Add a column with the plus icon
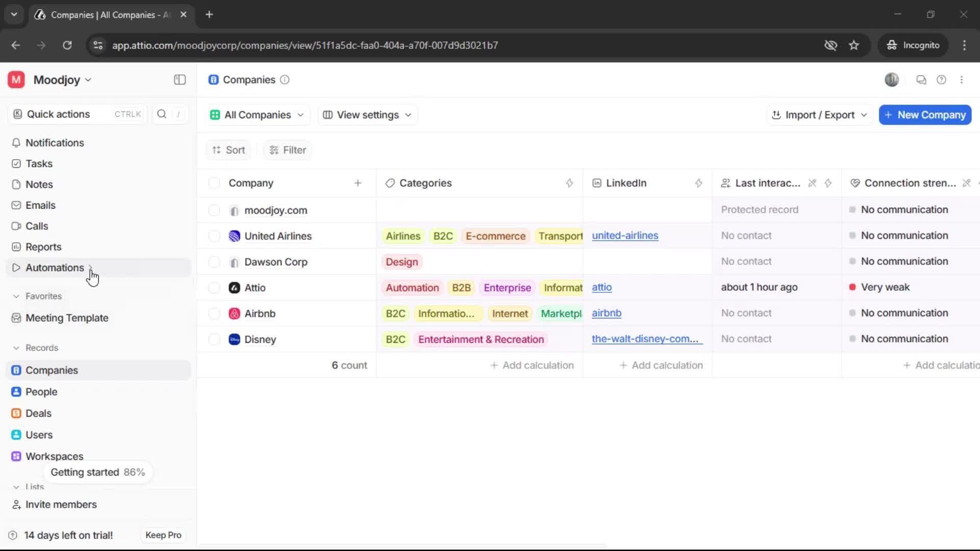Viewport: 980px width, 551px height. pyautogui.click(x=358, y=183)
